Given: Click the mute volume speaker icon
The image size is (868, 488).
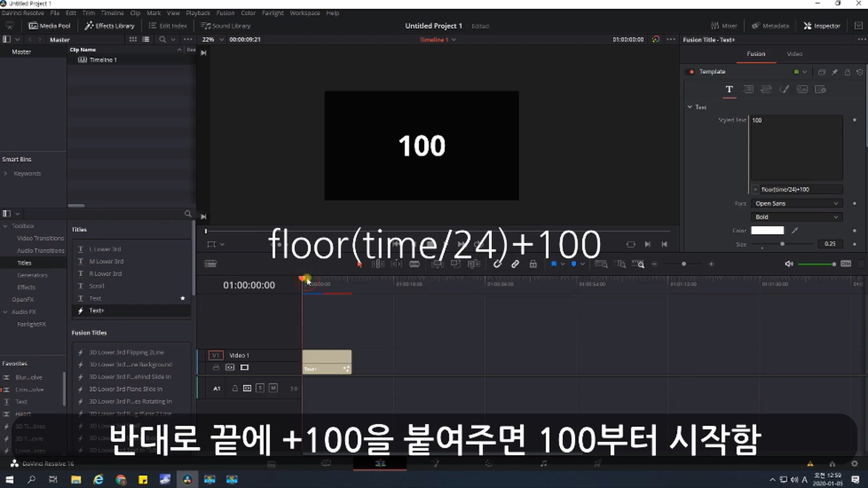Looking at the screenshot, I should pos(789,264).
